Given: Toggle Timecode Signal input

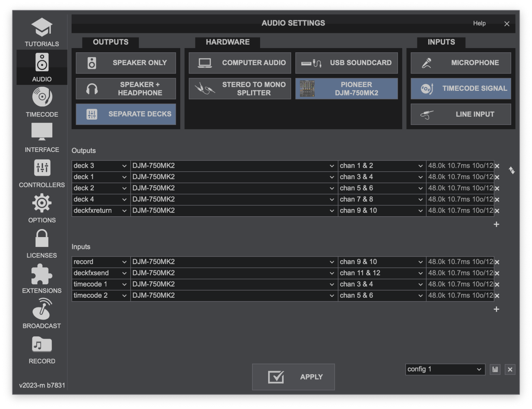Looking at the screenshot, I should pos(461,89).
